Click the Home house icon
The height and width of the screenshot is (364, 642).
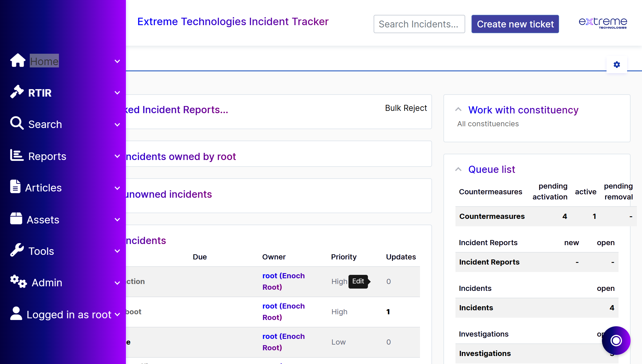[18, 61]
